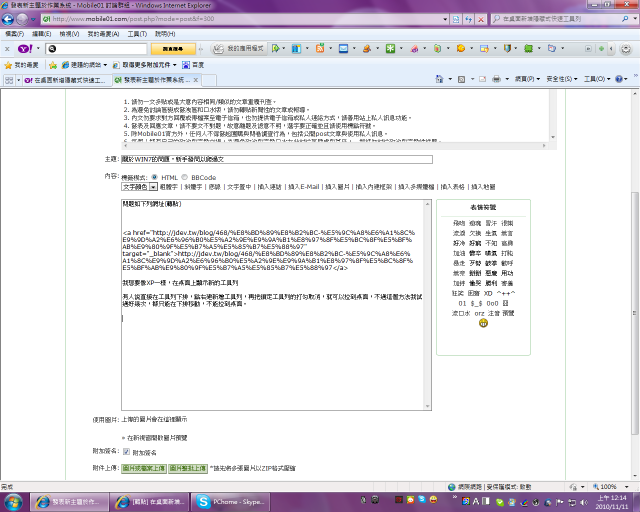Click the content textarea scrollbar down arrow
This screenshot has width=640, height=512.
[428, 406]
